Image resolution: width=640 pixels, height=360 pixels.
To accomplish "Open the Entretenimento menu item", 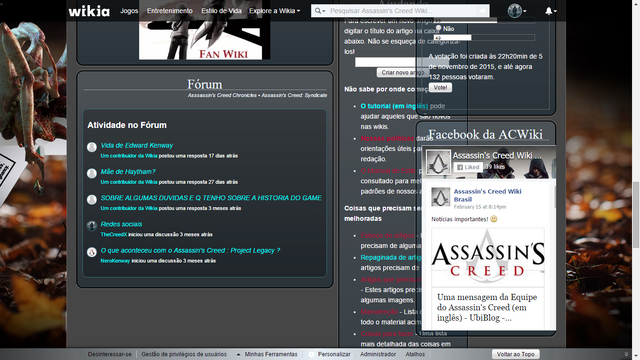I will point(170,11).
